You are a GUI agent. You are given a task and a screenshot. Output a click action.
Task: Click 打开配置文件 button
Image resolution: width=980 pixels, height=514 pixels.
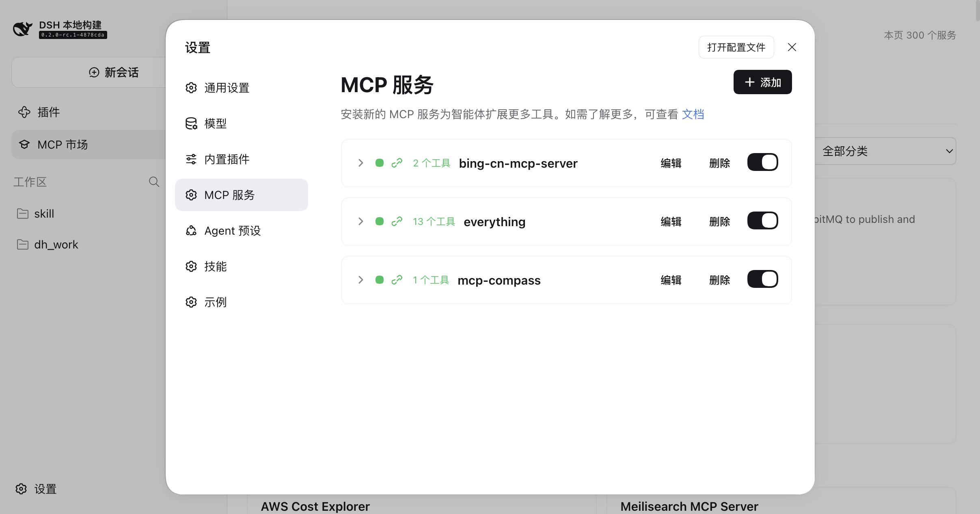click(736, 47)
